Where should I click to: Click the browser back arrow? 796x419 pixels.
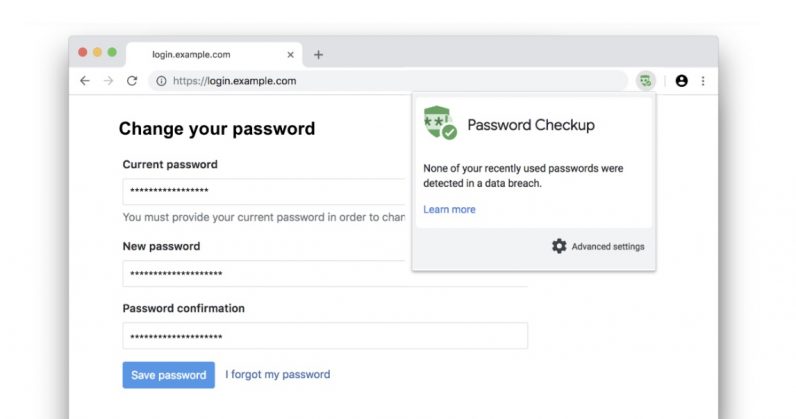click(85, 81)
